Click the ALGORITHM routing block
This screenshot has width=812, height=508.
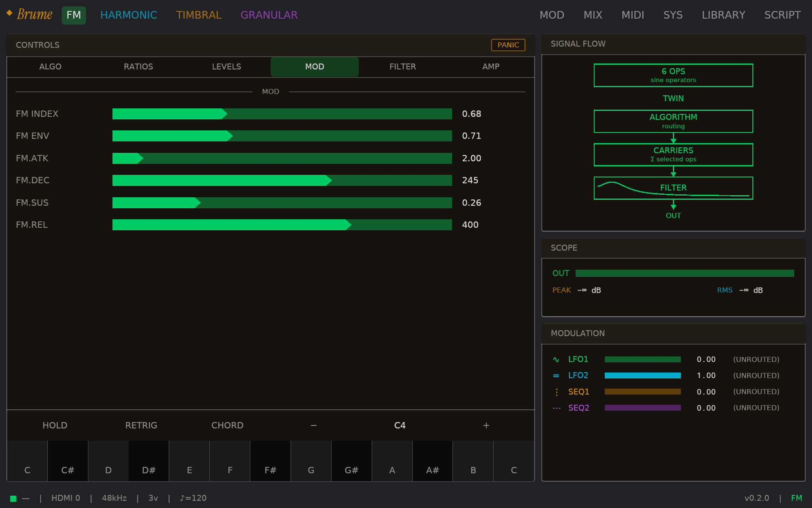pyautogui.click(x=673, y=121)
